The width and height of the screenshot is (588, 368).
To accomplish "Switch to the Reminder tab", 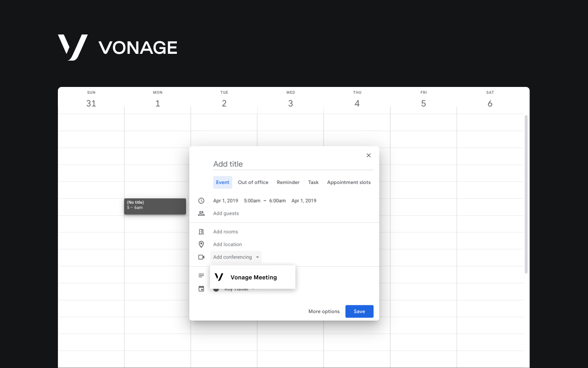I will click(288, 183).
